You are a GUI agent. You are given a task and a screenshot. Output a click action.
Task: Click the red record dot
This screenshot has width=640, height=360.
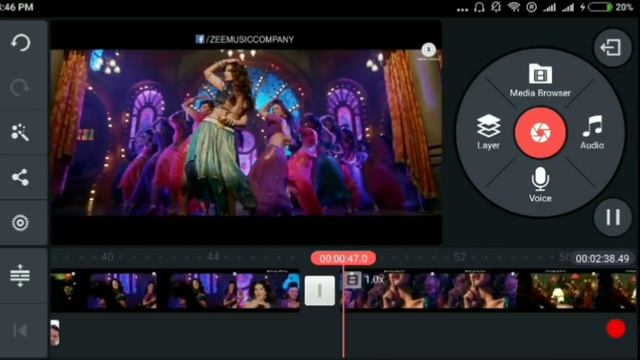point(616,329)
